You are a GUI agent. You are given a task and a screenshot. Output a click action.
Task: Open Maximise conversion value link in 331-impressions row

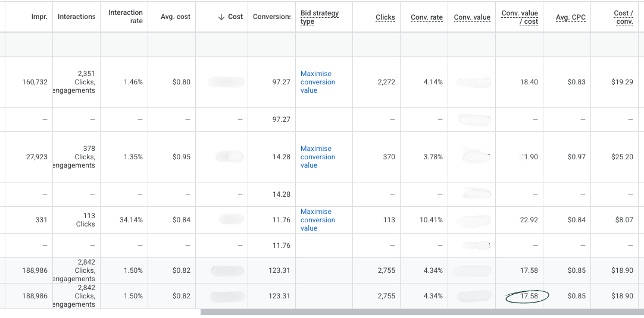coord(318,220)
